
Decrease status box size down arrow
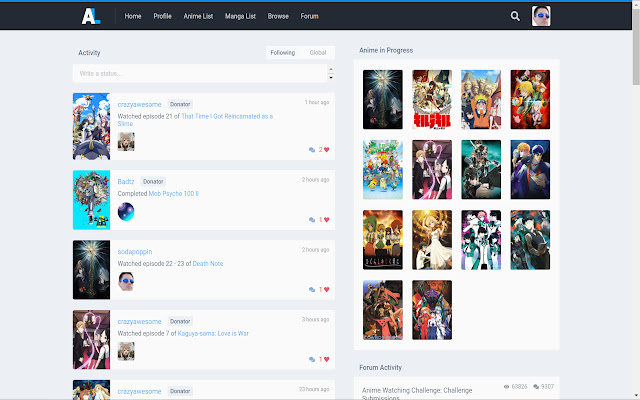pyautogui.click(x=331, y=77)
